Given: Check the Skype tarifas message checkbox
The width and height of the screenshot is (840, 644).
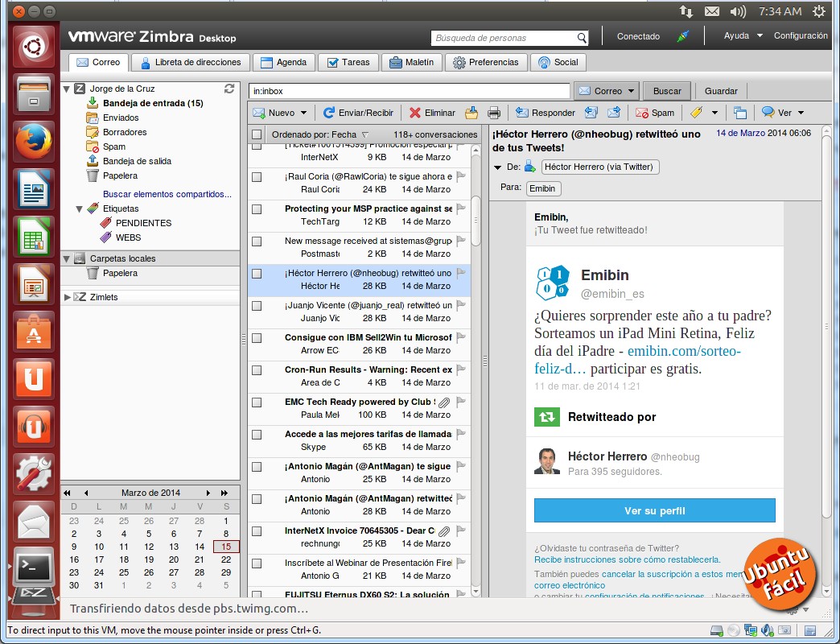Looking at the screenshot, I should coord(257,434).
